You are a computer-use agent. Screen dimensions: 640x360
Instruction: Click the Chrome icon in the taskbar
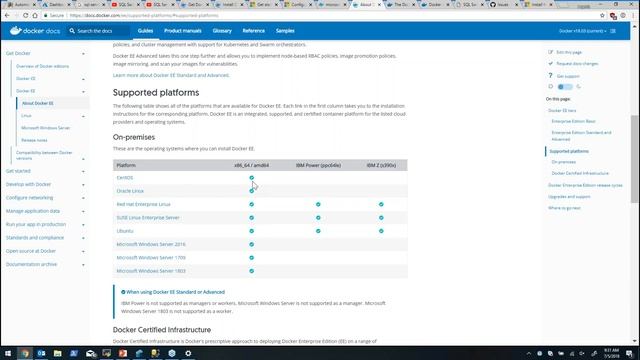25,353
